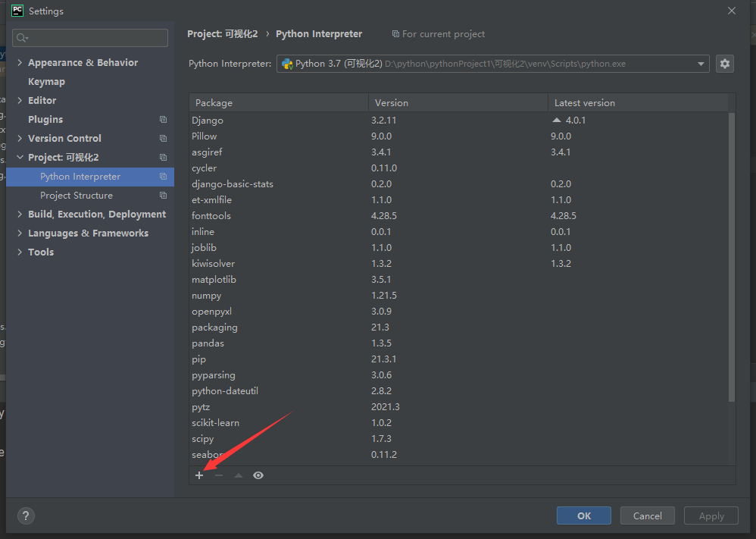756x539 pixels.
Task: Open the Python Interpreter dropdown list
Action: 701,64
